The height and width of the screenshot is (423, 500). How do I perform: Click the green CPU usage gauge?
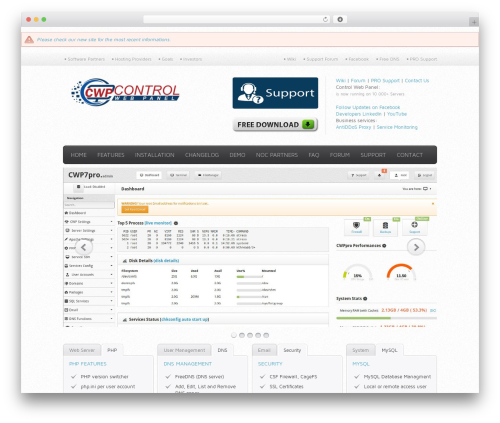tap(357, 272)
